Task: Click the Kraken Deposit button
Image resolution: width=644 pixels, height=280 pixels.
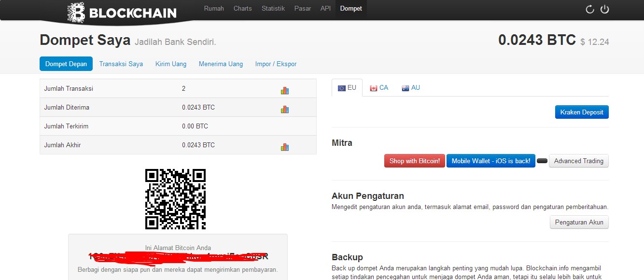Action: tap(582, 112)
